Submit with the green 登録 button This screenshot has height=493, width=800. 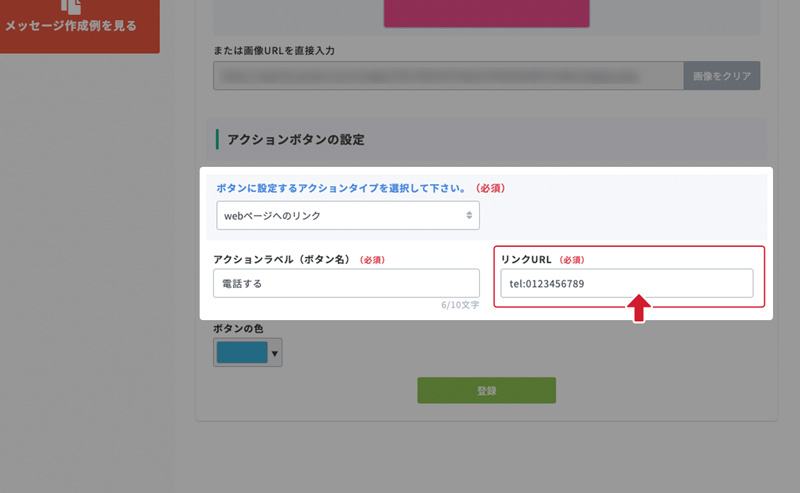(486, 390)
